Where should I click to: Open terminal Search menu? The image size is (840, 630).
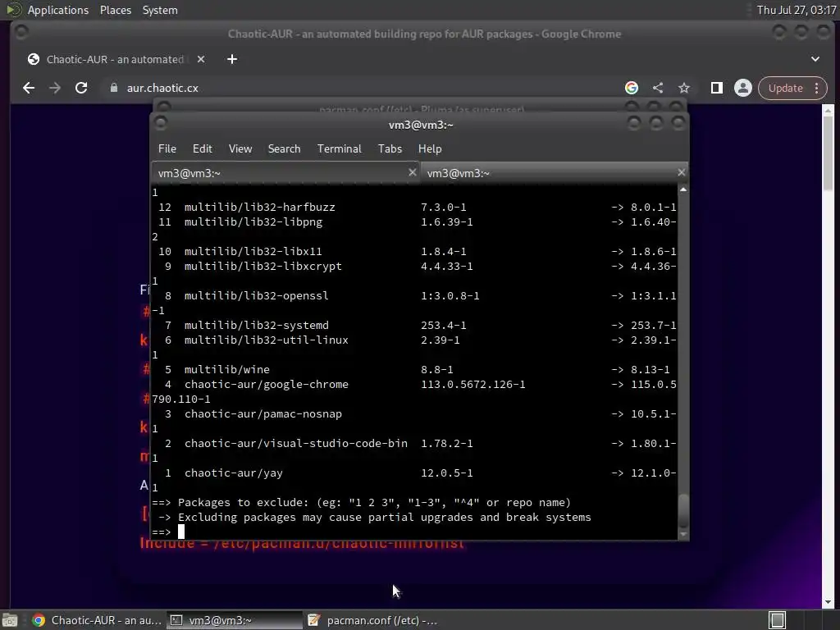(x=284, y=148)
